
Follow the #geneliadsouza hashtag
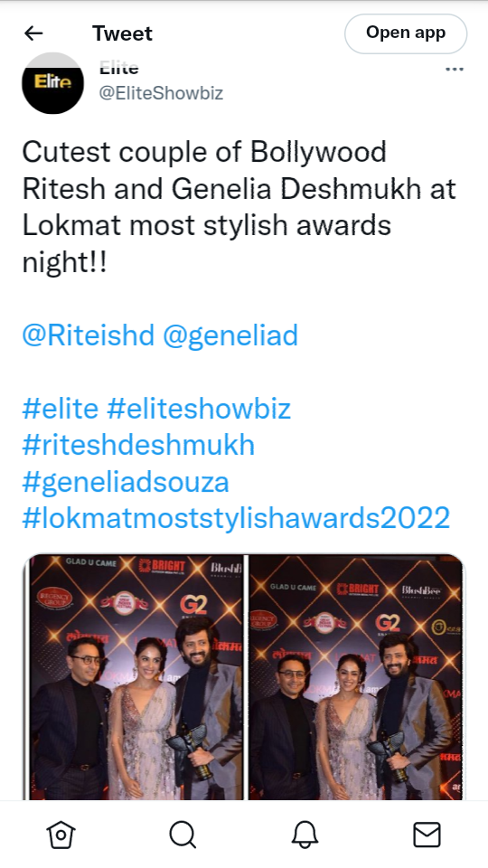coord(126,482)
